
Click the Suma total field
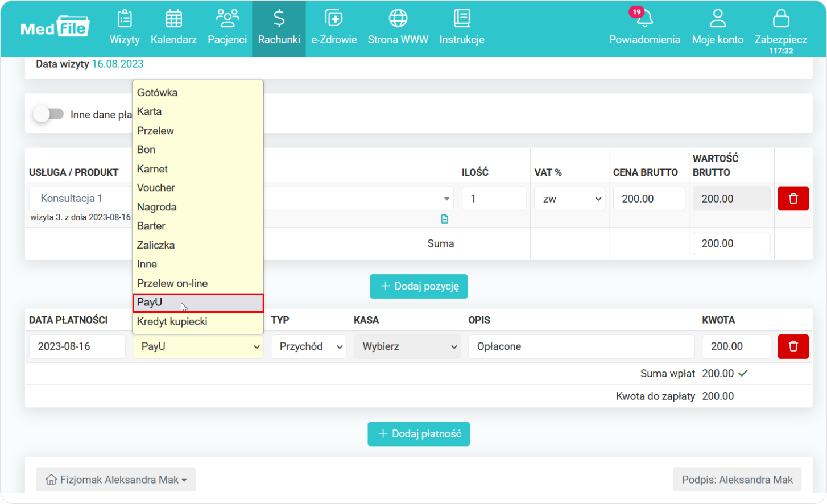[731, 243]
